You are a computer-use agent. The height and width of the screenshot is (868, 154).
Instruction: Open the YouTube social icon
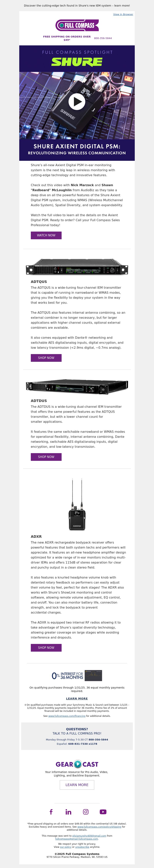(x=103, y=812)
